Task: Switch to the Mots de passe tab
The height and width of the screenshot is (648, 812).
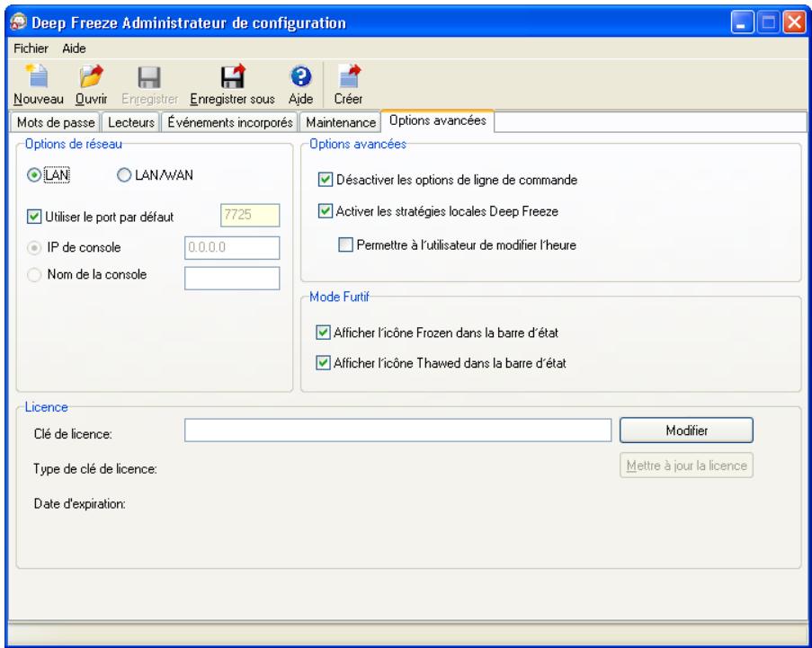Action: [x=56, y=122]
